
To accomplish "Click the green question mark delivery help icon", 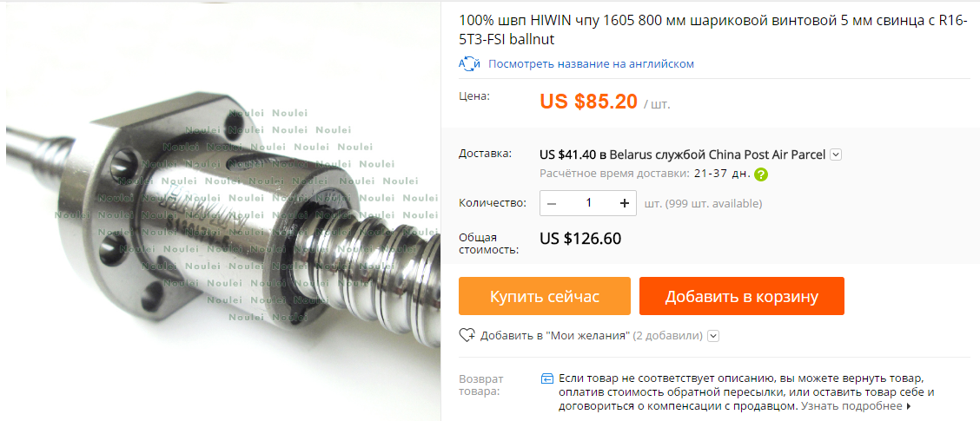I will pyautogui.click(x=760, y=174).
